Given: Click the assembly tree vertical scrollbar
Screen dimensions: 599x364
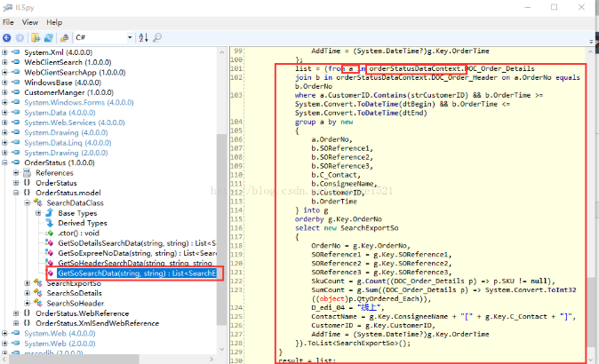Looking at the screenshot, I should pyautogui.click(x=221, y=229).
